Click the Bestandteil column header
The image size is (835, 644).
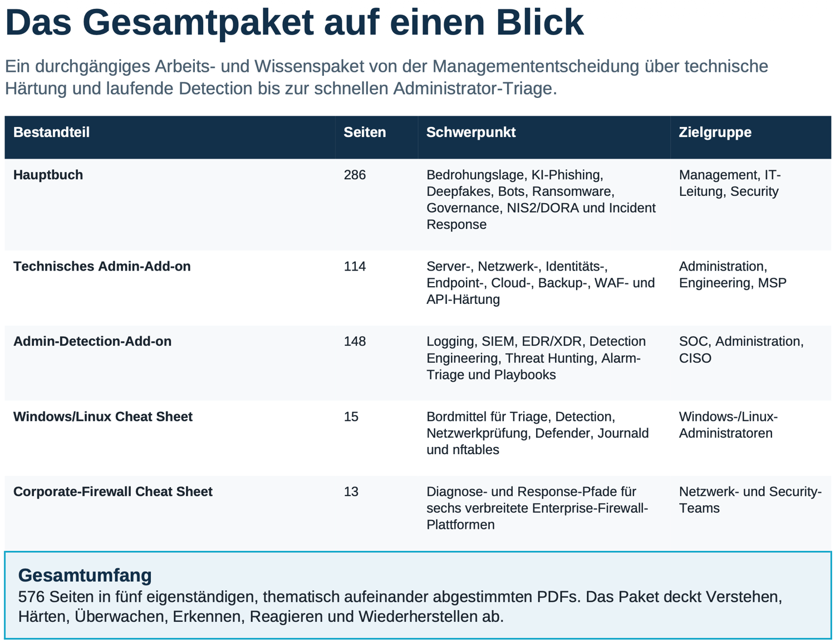[x=51, y=132]
